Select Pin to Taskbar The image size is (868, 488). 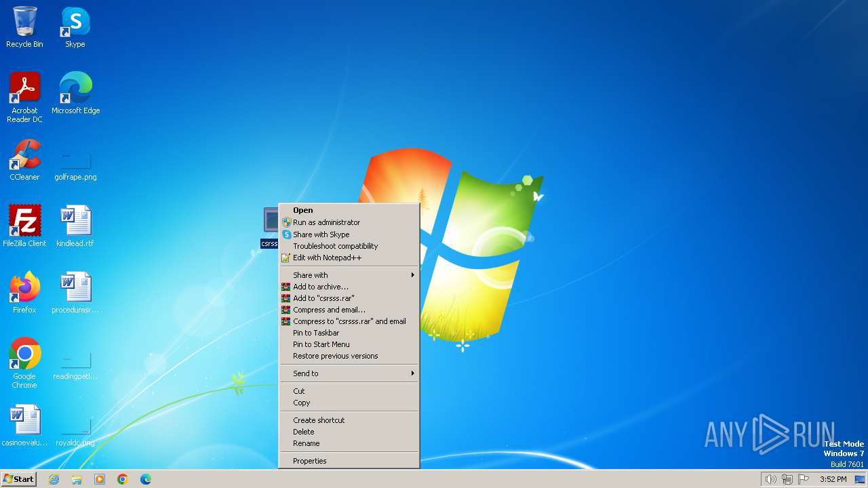point(349,333)
